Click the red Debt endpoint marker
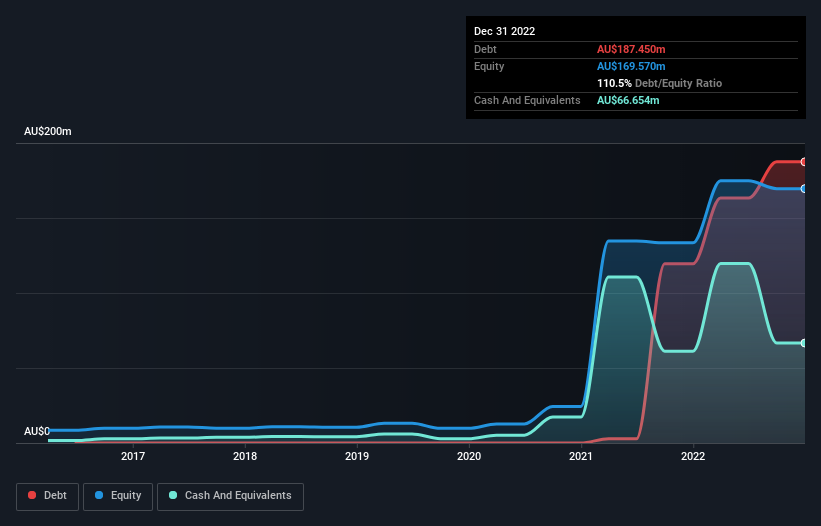Viewport: 821px width, 526px height. click(804, 162)
